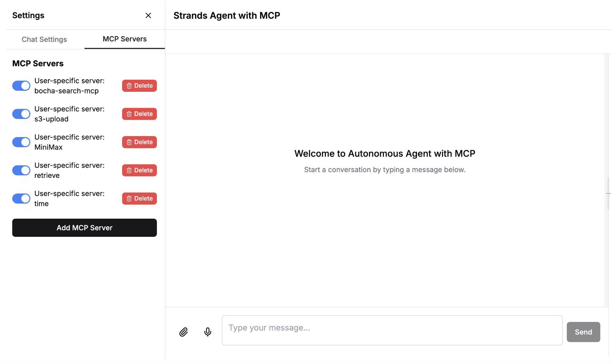Click the paperclip attachment icon
The width and height of the screenshot is (613, 364).
pos(183,332)
